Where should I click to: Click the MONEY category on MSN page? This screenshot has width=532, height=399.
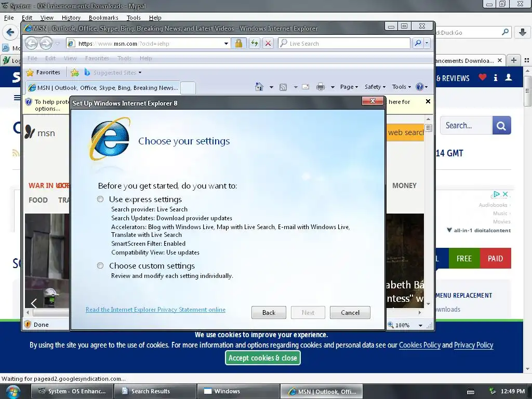click(404, 185)
